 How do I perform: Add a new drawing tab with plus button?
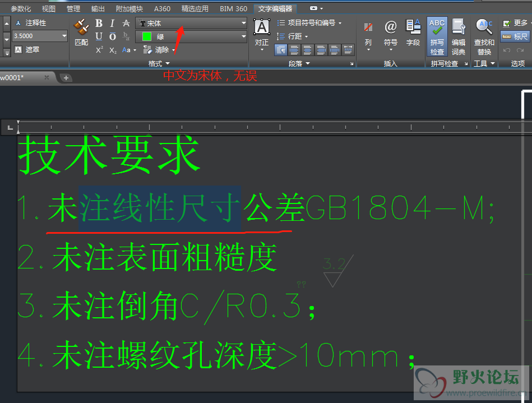point(66,77)
